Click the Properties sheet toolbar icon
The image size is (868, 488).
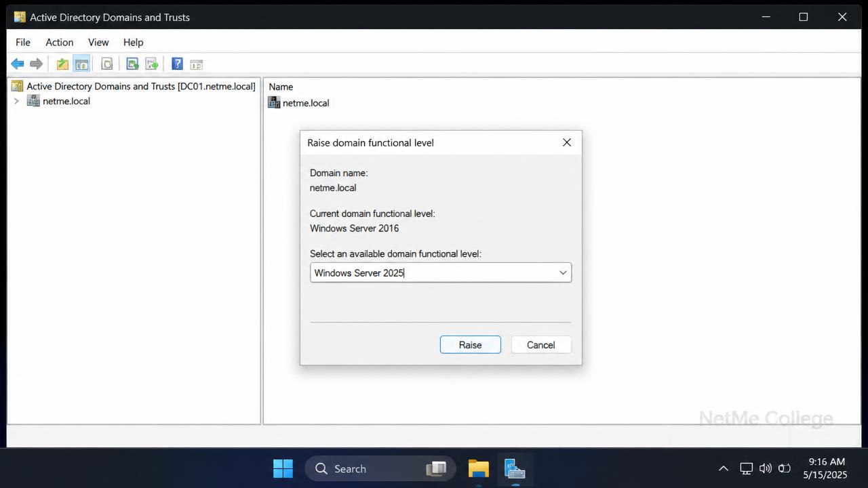107,64
